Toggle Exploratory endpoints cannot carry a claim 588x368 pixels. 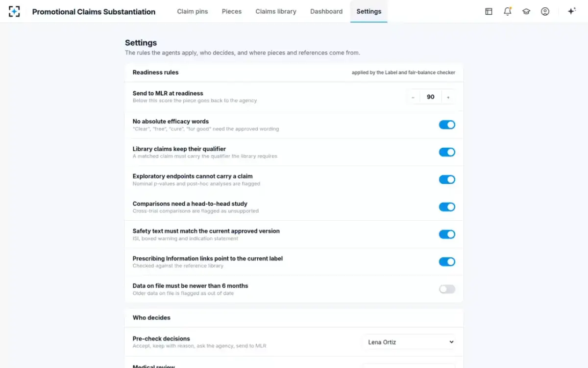pos(447,180)
